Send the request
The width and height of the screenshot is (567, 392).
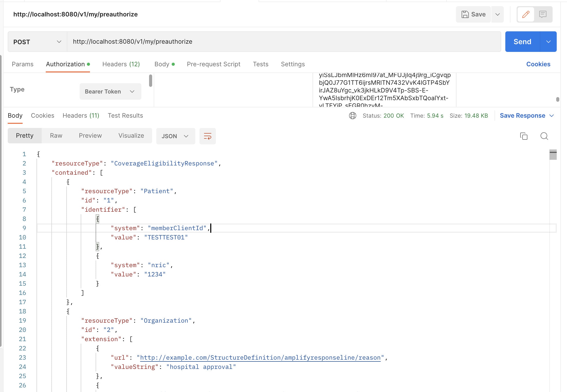523,42
